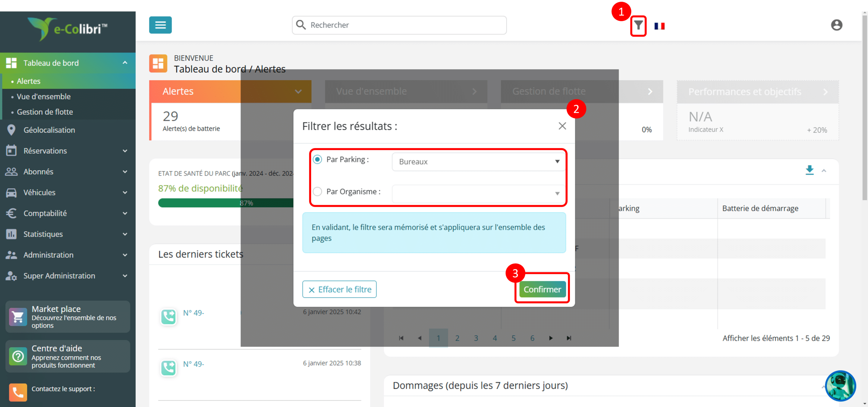
Task: Close the Filtrer les résultats dialog
Action: 562,126
